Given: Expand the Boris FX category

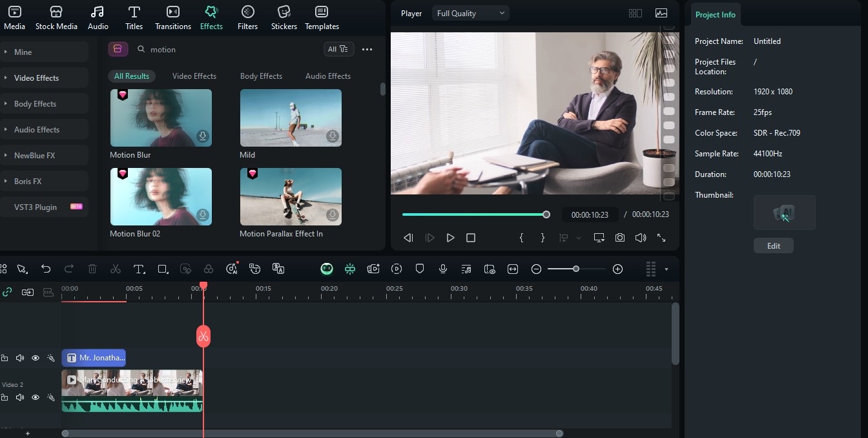Looking at the screenshot, I should point(44,181).
